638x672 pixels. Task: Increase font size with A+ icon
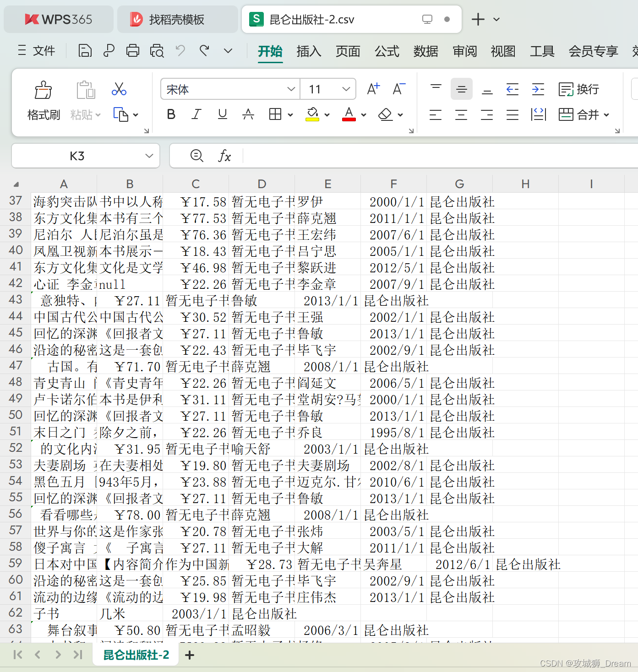(373, 89)
